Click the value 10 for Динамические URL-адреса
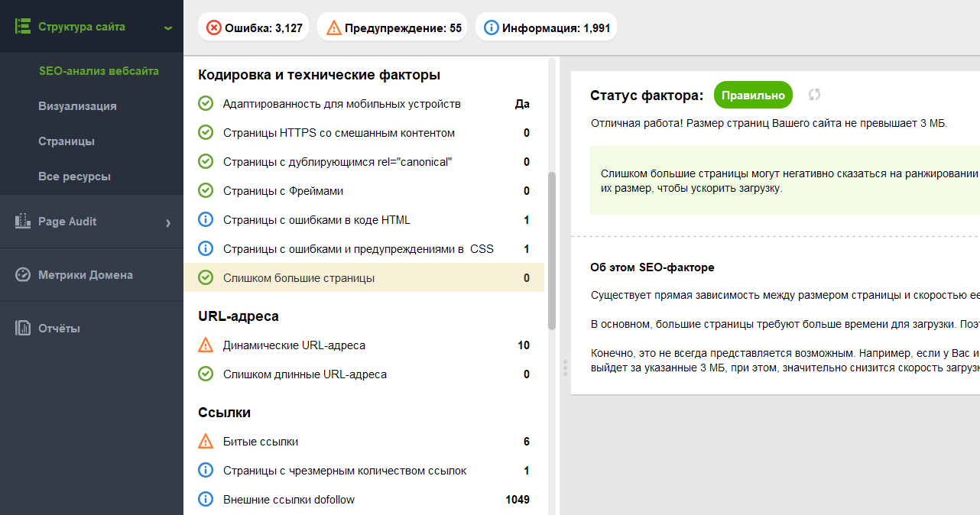 [524, 345]
